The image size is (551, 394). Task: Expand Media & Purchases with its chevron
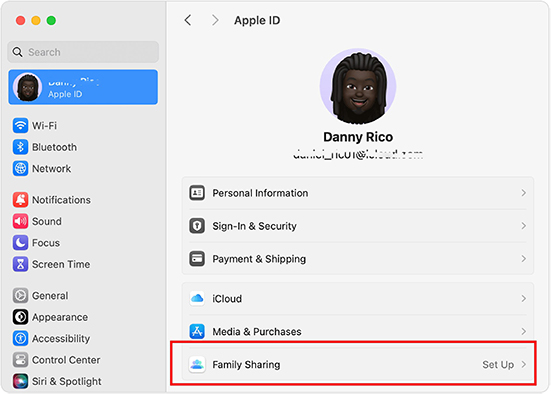[524, 331]
